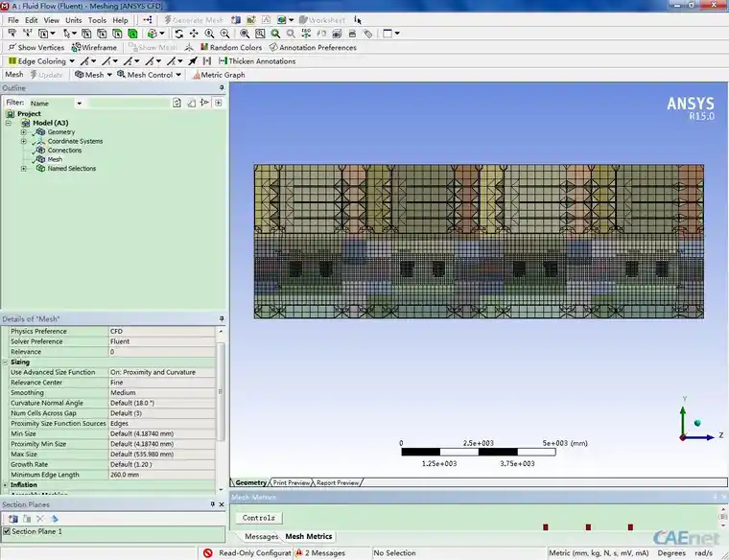Click the expand-all plus icon in Outline filter bar
The height and width of the screenshot is (560, 729).
pos(219,103)
